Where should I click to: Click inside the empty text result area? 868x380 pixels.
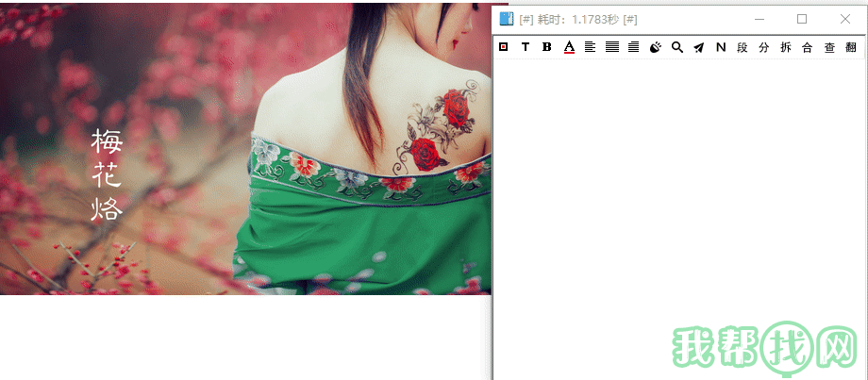click(660, 207)
